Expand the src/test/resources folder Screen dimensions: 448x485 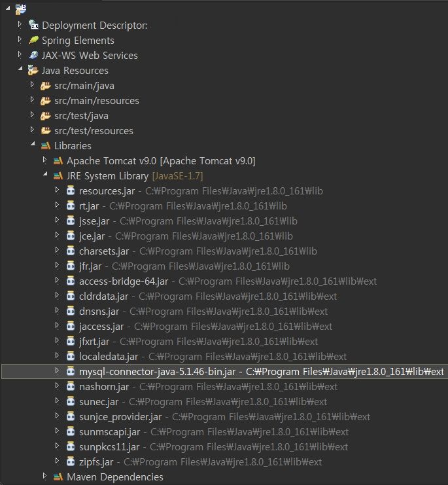32,130
